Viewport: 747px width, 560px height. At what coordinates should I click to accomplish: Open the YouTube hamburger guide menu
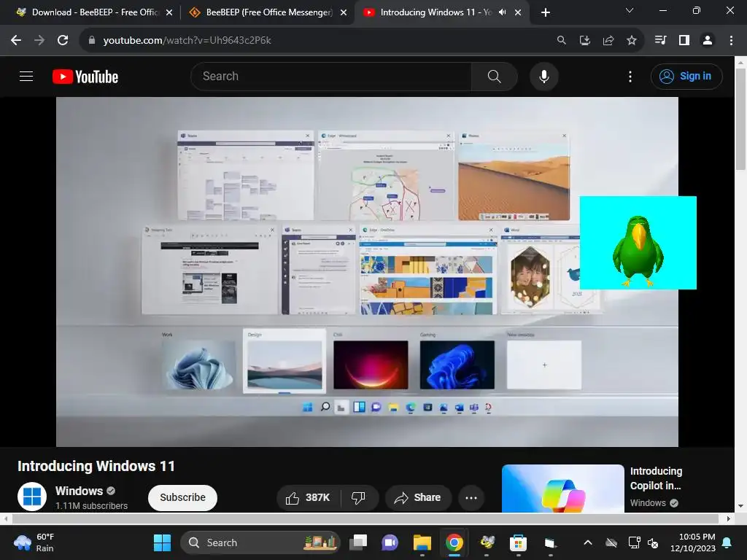(x=26, y=76)
